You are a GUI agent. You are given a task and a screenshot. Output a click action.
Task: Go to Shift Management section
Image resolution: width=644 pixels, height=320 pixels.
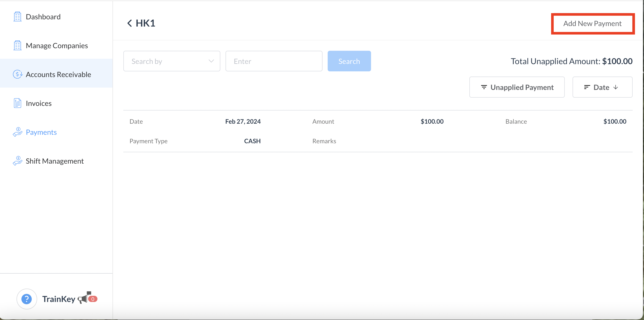[55, 161]
